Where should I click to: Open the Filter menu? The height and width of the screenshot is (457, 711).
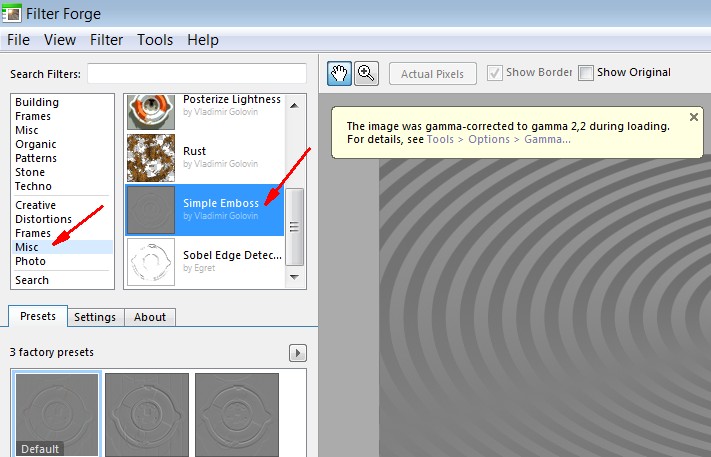pos(107,40)
